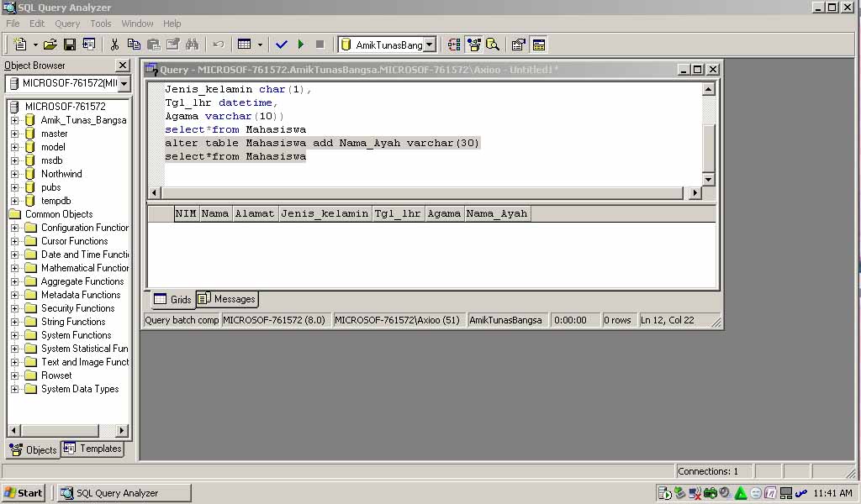Paste with the clipboard icon
The height and width of the screenshot is (504, 861).
[x=154, y=45]
